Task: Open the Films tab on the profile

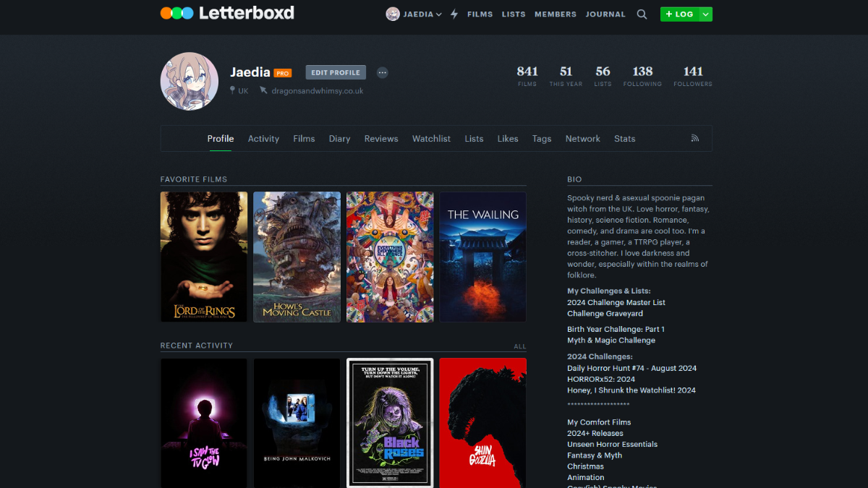Action: point(304,139)
